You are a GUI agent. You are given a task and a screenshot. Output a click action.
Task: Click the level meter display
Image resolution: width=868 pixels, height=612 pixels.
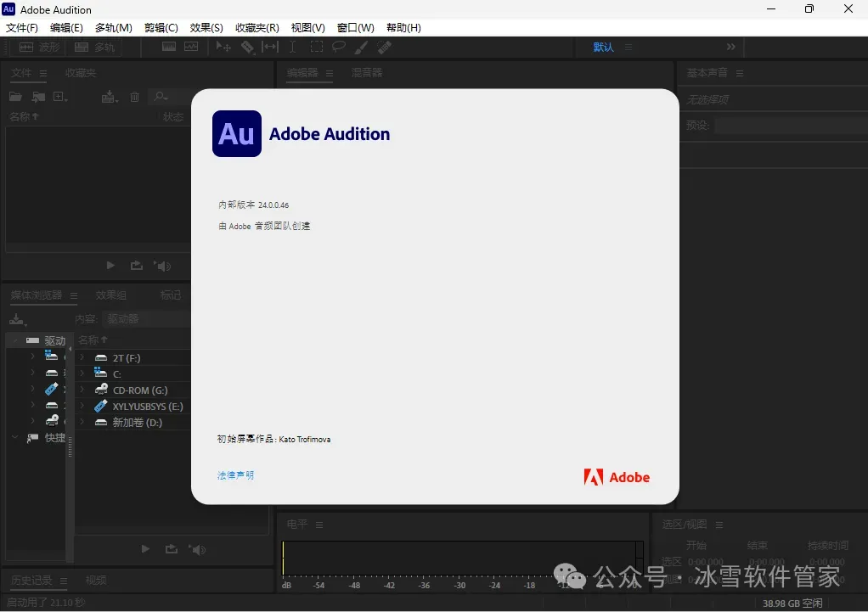point(462,559)
